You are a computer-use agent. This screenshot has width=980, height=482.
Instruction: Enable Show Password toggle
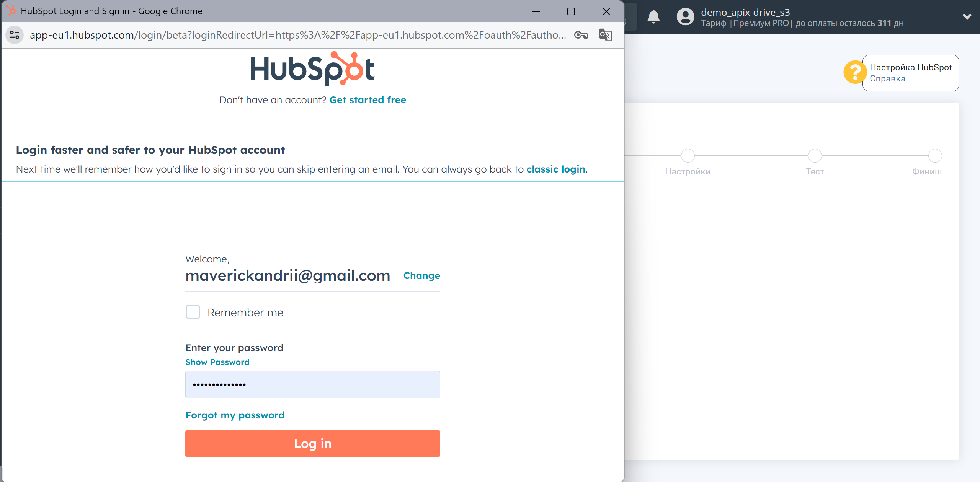point(217,361)
